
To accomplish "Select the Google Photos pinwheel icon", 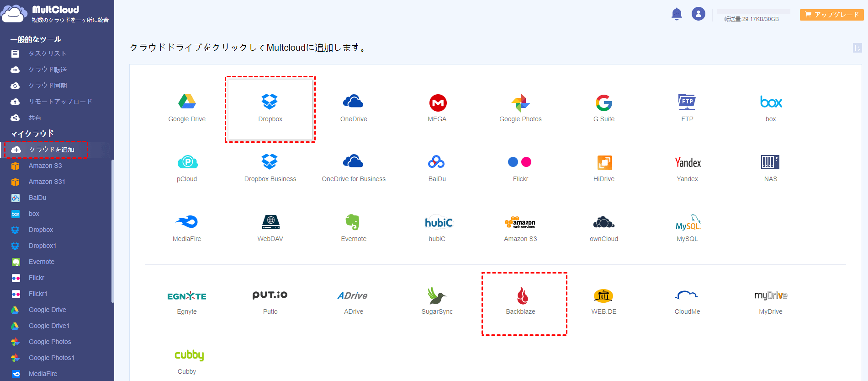I will pos(520,102).
